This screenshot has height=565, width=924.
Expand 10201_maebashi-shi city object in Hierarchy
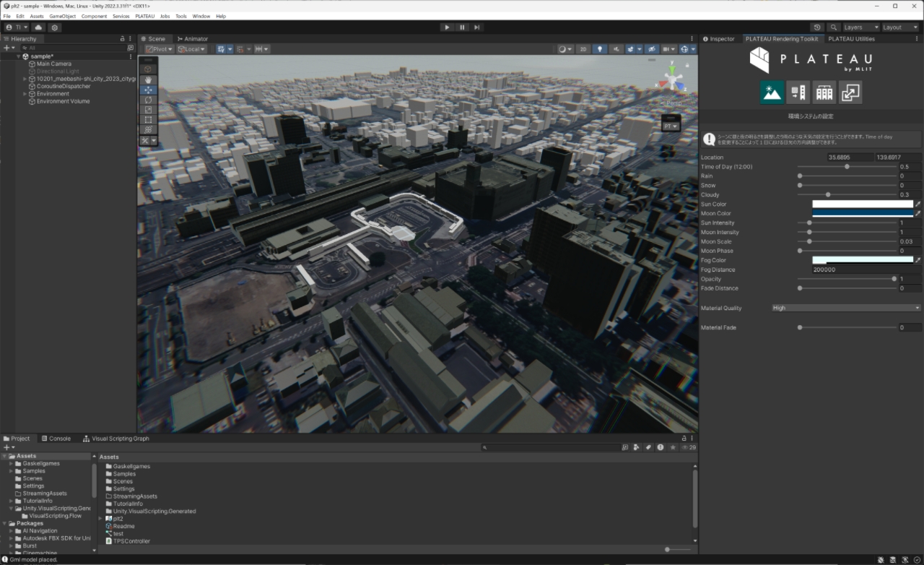coord(25,79)
